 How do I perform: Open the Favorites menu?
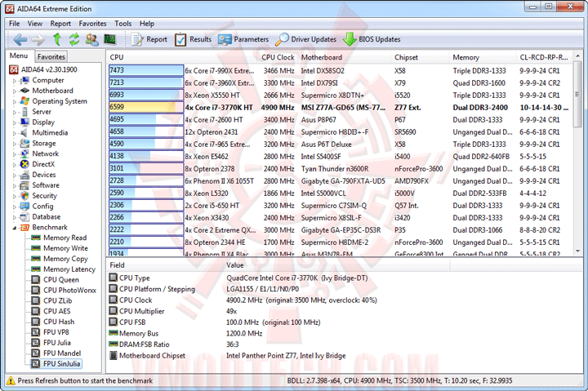point(92,24)
